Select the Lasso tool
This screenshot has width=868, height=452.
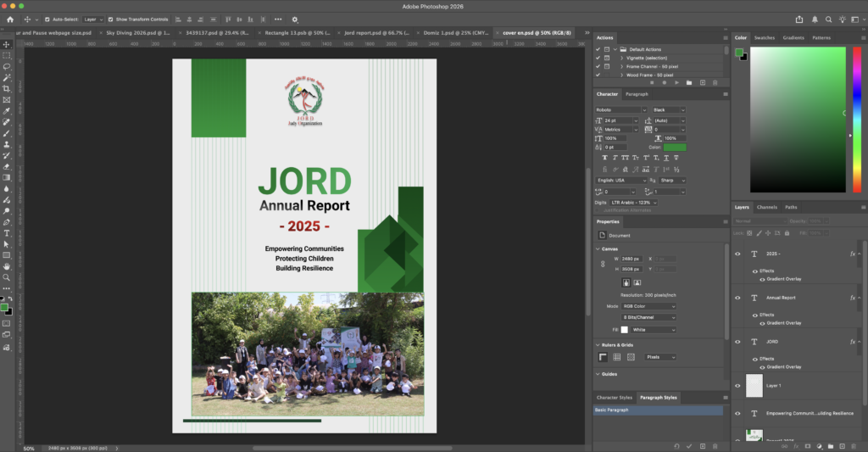tap(7, 66)
